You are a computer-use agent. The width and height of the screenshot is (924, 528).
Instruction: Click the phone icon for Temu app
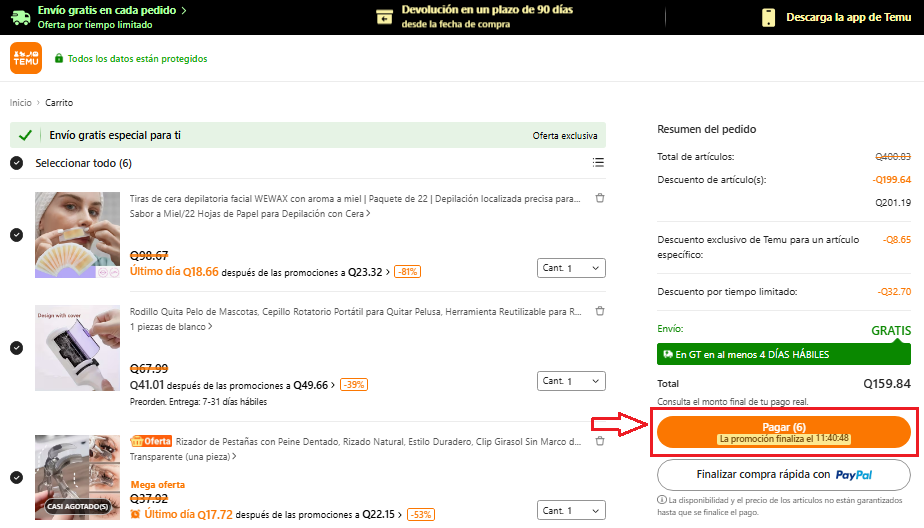[x=768, y=17]
